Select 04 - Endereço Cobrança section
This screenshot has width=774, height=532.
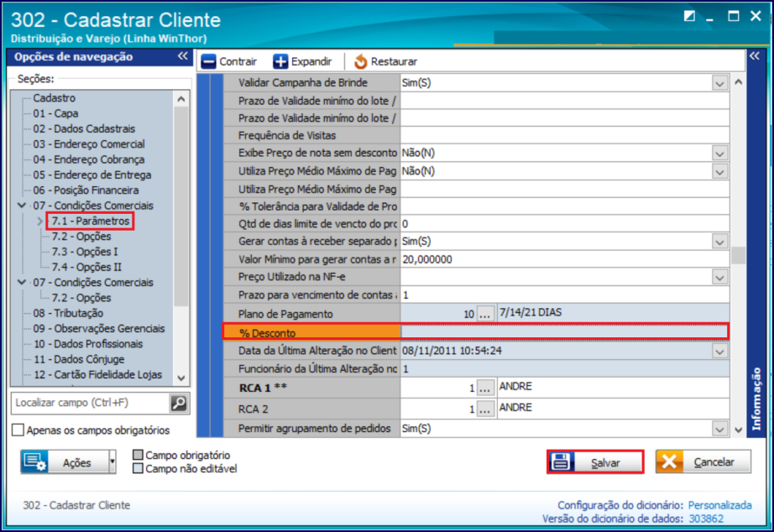click(89, 159)
